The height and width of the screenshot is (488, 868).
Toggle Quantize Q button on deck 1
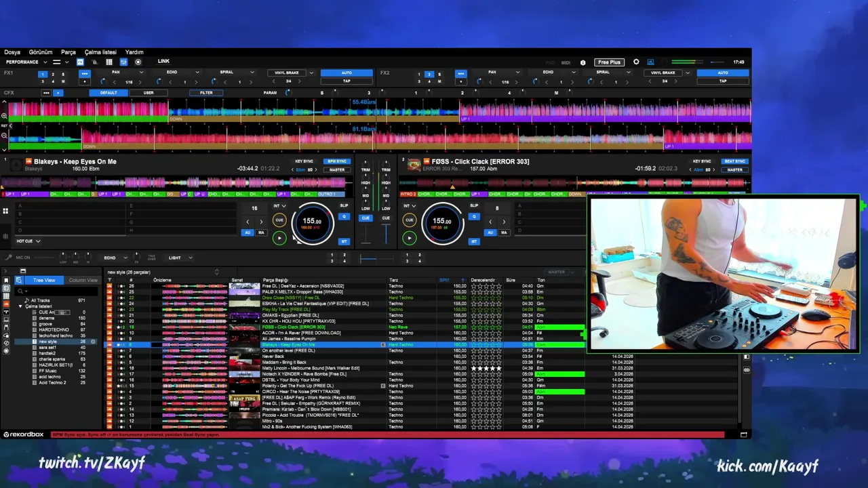coord(344,217)
